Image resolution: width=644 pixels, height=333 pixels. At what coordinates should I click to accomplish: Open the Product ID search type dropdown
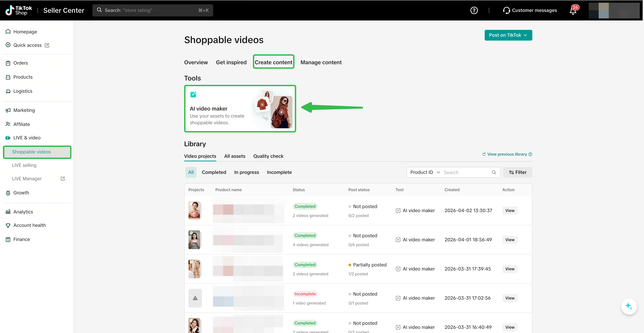tap(425, 172)
